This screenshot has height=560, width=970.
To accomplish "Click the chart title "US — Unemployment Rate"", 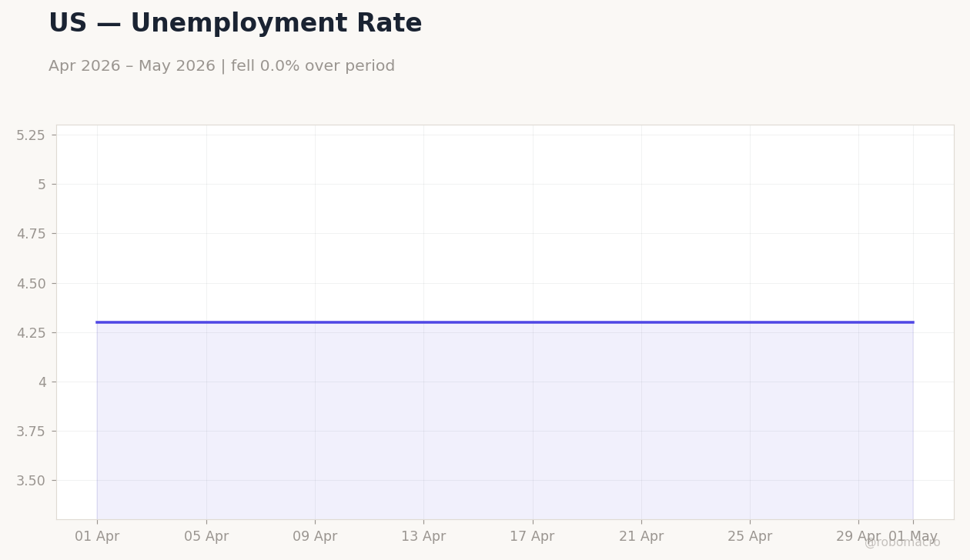I will [235, 24].
